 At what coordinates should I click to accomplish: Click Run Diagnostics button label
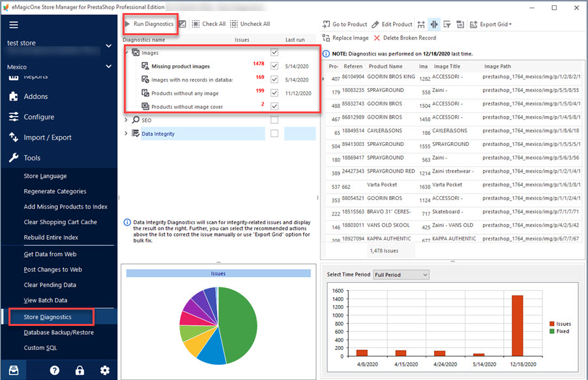(153, 24)
